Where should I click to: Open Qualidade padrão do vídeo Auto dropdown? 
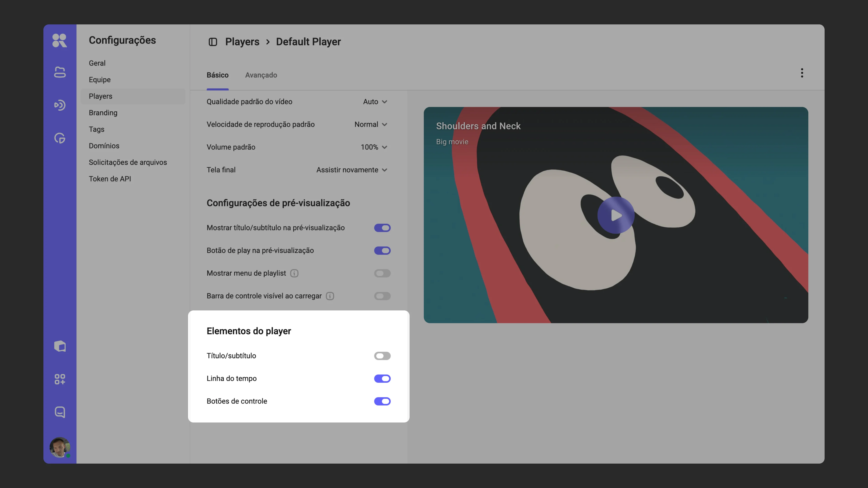375,102
